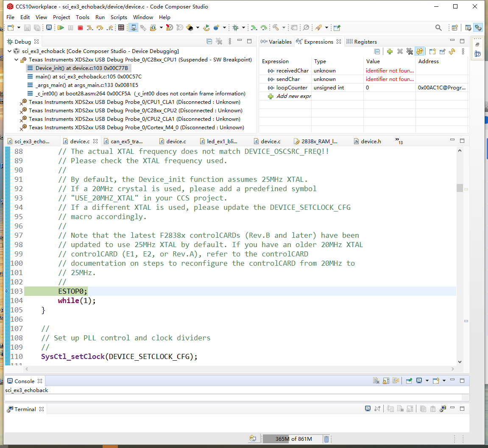The height and width of the screenshot is (448, 488).
Task: Click the Step Into debug icon
Action: 90,28
